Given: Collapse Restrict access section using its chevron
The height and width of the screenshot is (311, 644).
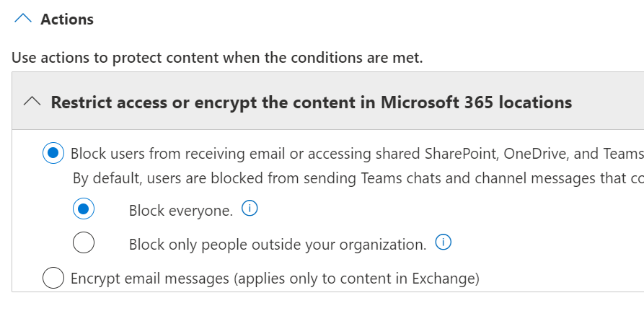Looking at the screenshot, I should 32,102.
